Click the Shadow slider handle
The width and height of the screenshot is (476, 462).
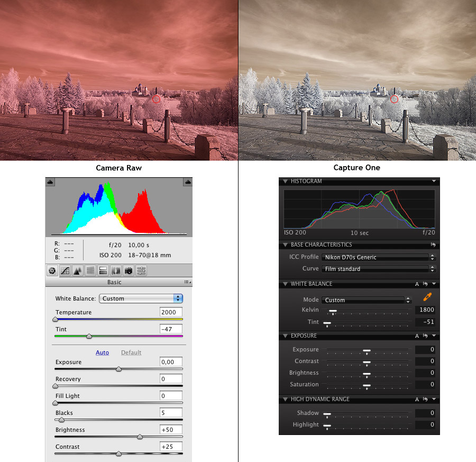tap(327, 415)
